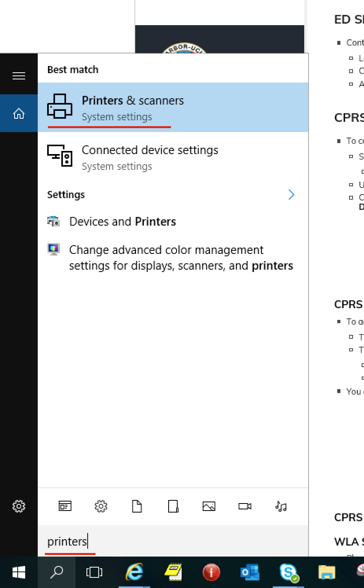Filter search results by Apps

[x=65, y=506]
